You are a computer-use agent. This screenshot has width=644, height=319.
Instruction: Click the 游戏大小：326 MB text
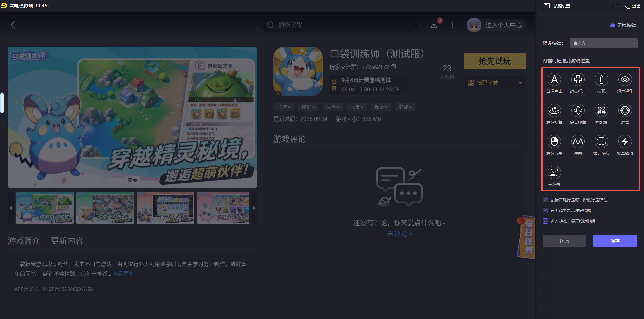(x=358, y=119)
